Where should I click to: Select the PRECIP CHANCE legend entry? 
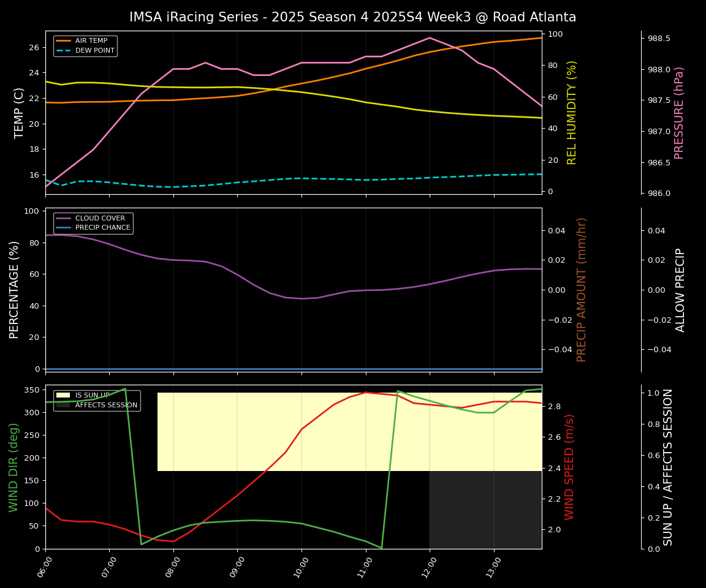(x=102, y=228)
